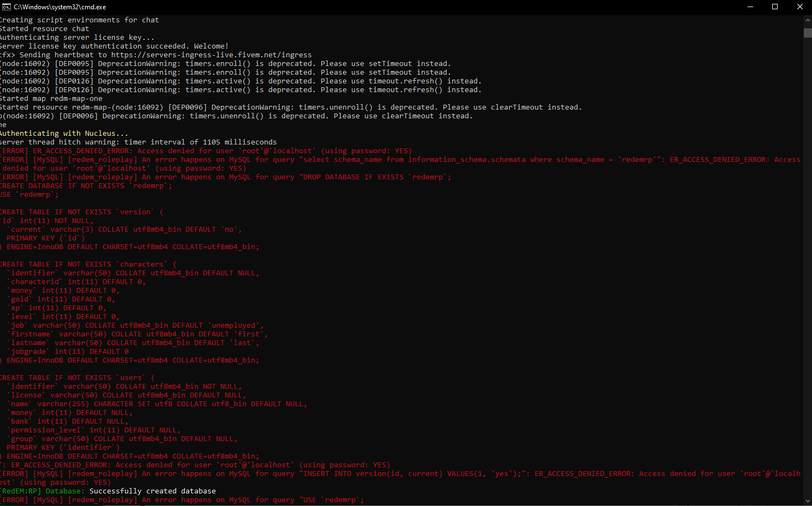Click the line 'Started map redm-map-one'
This screenshot has height=506, width=812.
[51, 99]
